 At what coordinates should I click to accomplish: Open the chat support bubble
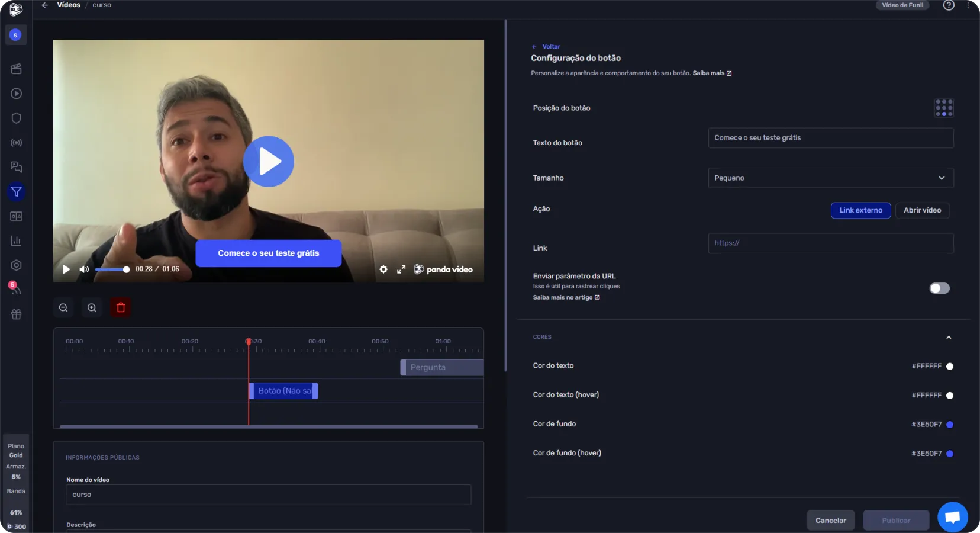(x=953, y=517)
